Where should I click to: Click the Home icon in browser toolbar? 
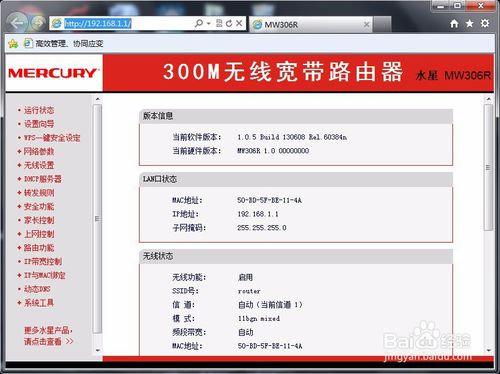point(454,24)
